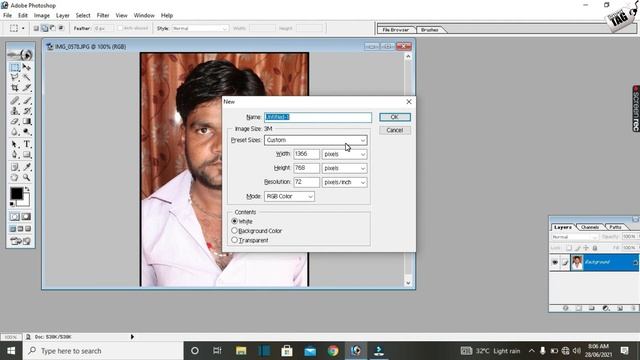640x360 pixels.
Task: Select the Hand tool
Action: pos(15,178)
